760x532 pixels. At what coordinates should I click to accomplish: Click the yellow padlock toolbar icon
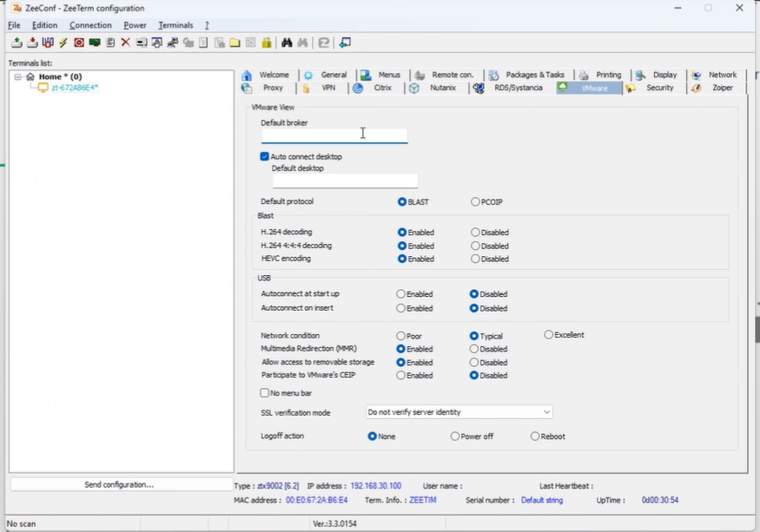tap(267, 43)
